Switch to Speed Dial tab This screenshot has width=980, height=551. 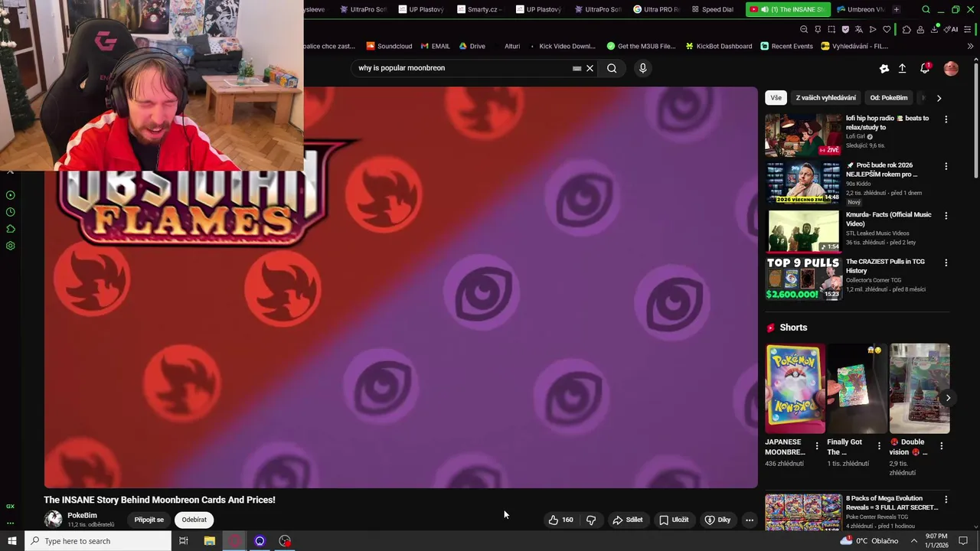point(712,9)
